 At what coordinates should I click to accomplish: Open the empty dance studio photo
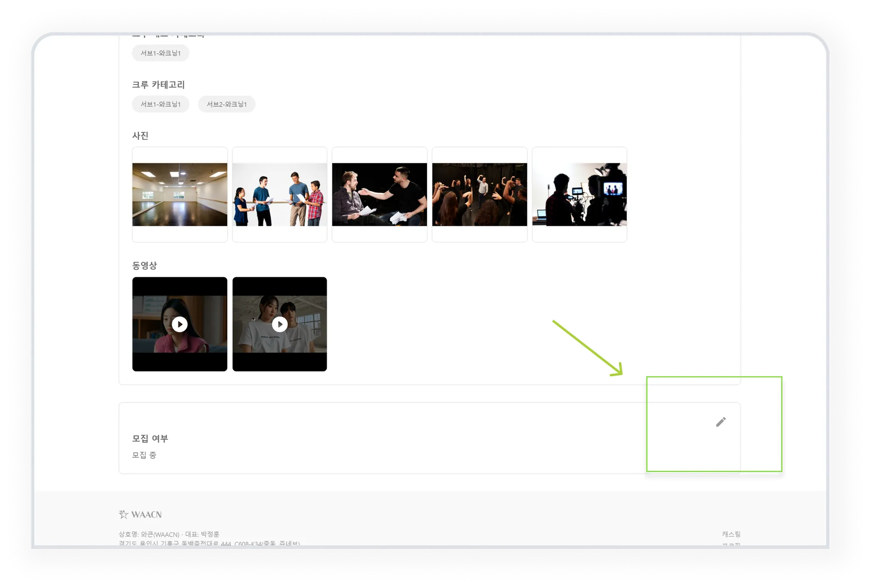click(180, 194)
